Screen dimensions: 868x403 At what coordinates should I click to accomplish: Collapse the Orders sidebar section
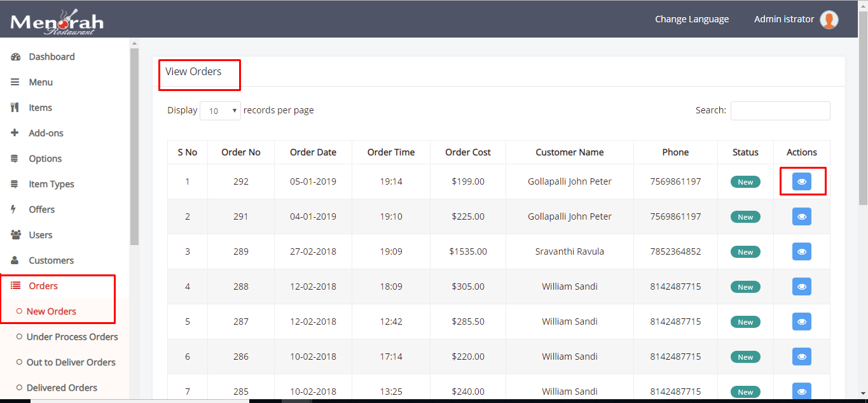click(x=43, y=286)
